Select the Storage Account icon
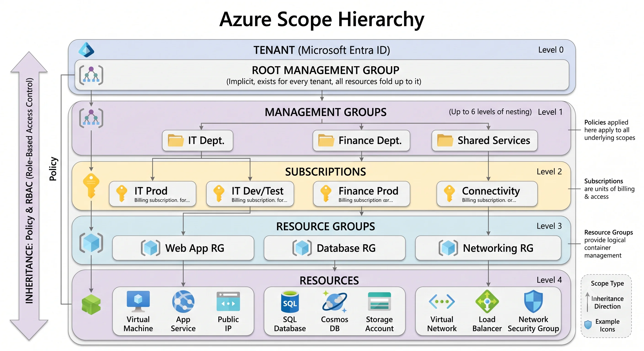Viewport: 644px width, 351px height. pyautogui.click(x=379, y=301)
